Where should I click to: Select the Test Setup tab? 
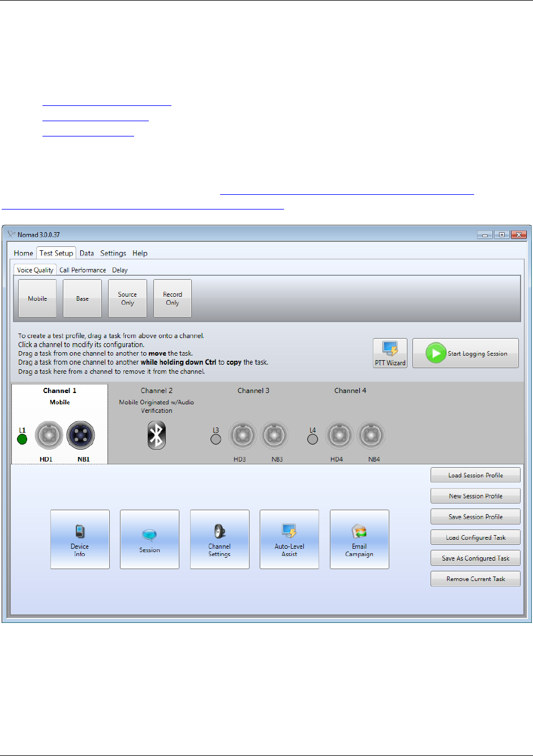pos(57,253)
